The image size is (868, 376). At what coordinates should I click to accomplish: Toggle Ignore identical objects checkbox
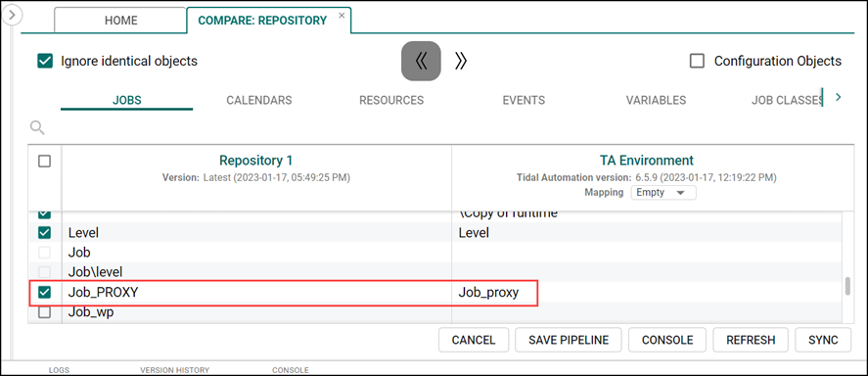(44, 61)
